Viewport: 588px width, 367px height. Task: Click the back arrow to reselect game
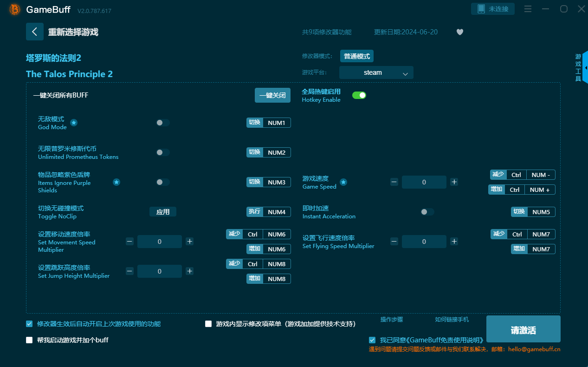point(35,32)
